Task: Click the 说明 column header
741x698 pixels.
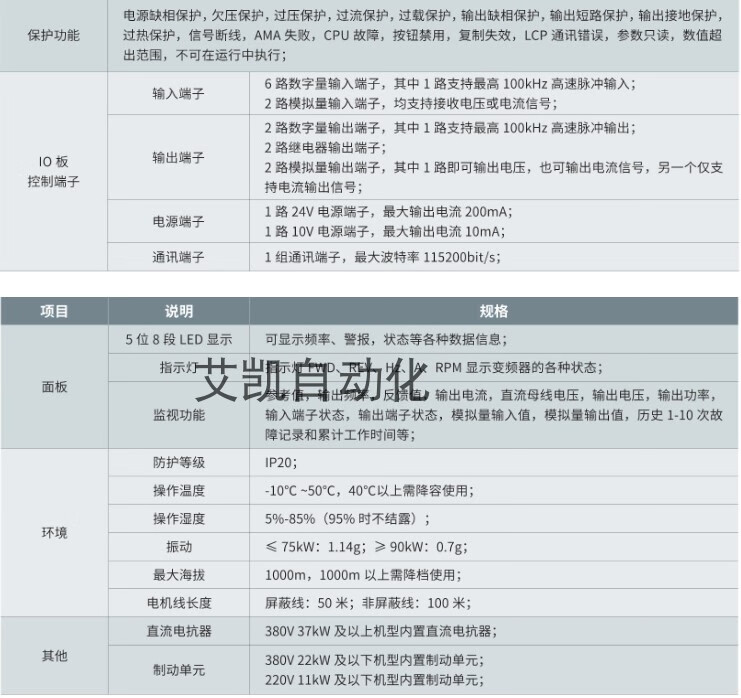Action: coord(178,311)
